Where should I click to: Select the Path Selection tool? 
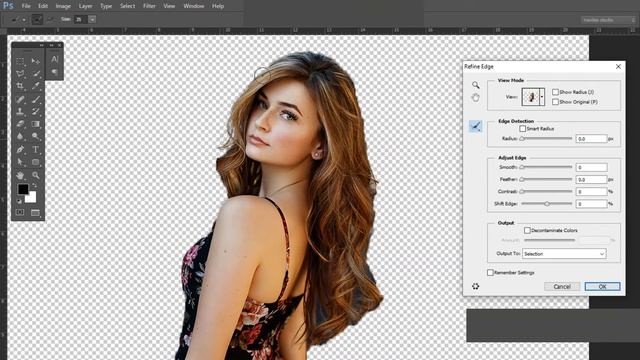(x=20, y=162)
